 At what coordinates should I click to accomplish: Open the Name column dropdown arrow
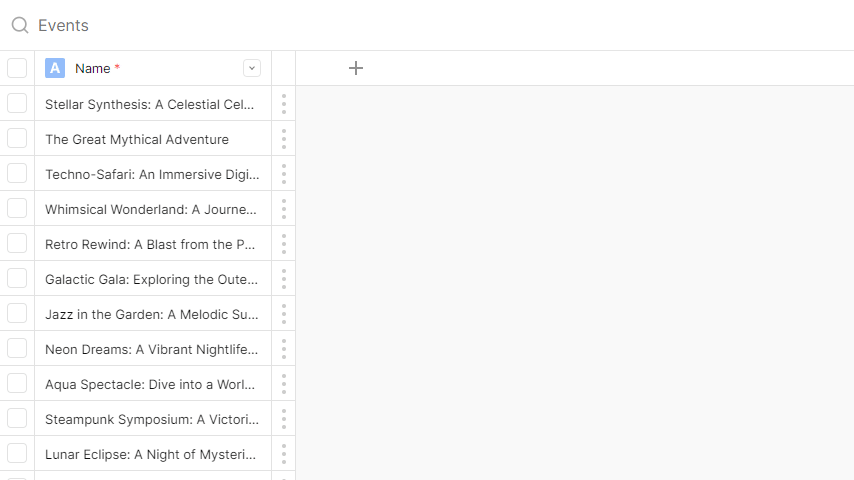pyautogui.click(x=252, y=68)
